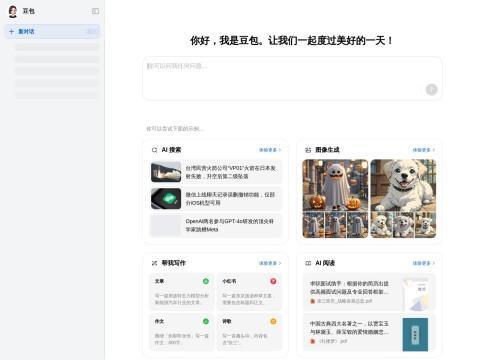480x360 pixels.
Task: Select the middle small ghost variation thumbnail
Action: pyautogui.click(x=335, y=225)
